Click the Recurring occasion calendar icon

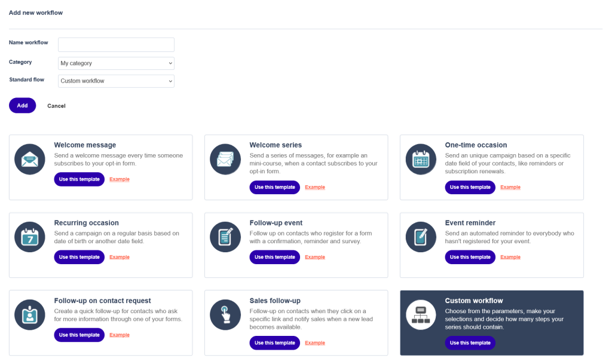(x=30, y=237)
